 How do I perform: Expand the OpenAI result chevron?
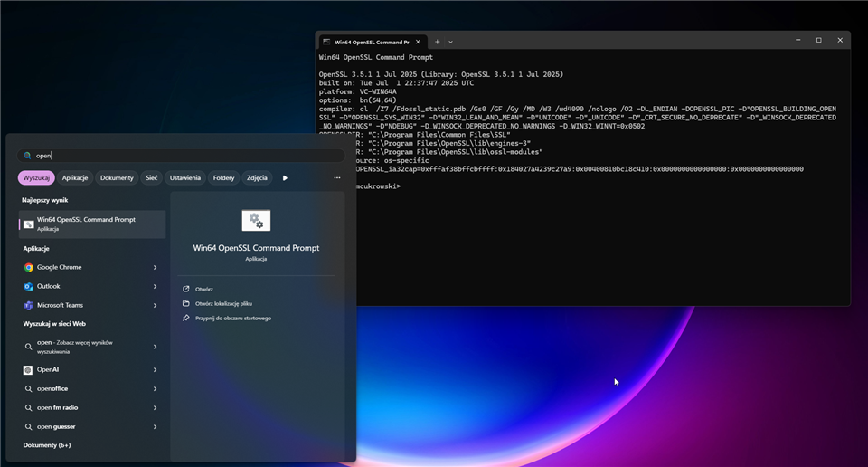(x=155, y=370)
